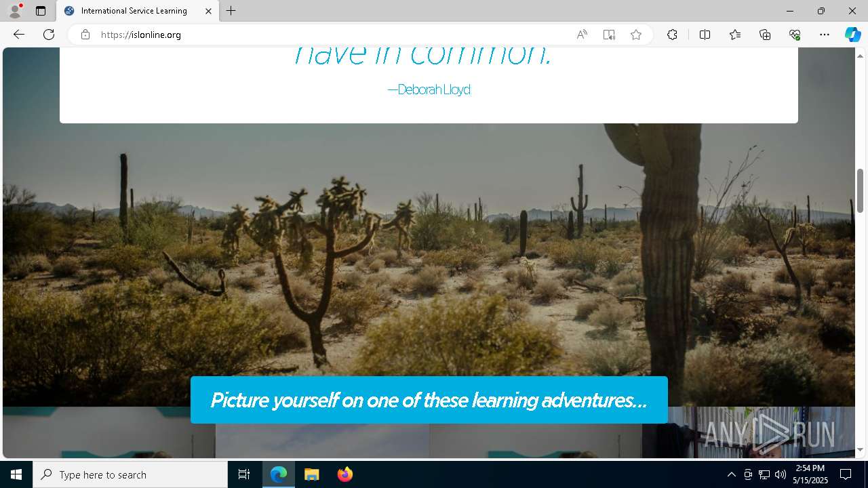Open Browser essentials icon

pos(795,35)
